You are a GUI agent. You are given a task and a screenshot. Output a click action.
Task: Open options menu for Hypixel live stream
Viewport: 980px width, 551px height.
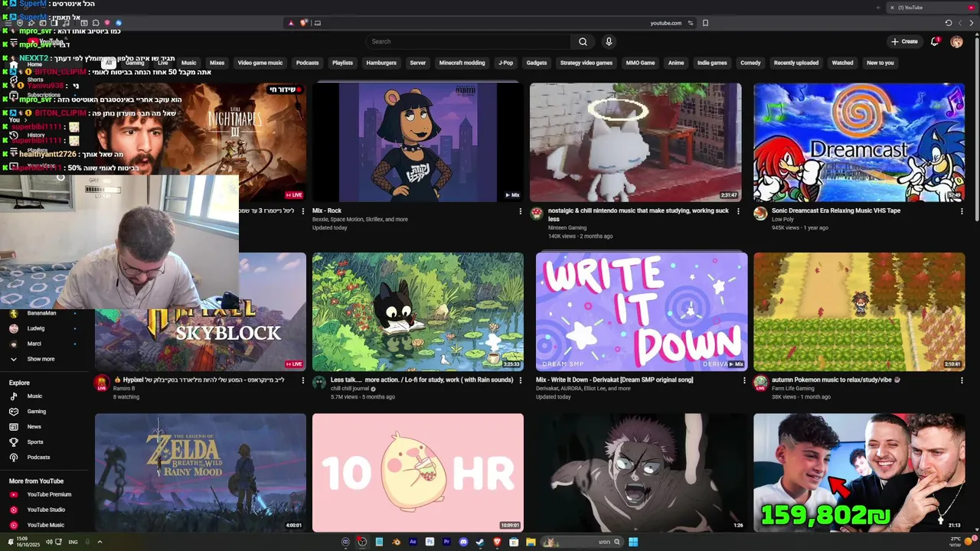click(x=303, y=380)
